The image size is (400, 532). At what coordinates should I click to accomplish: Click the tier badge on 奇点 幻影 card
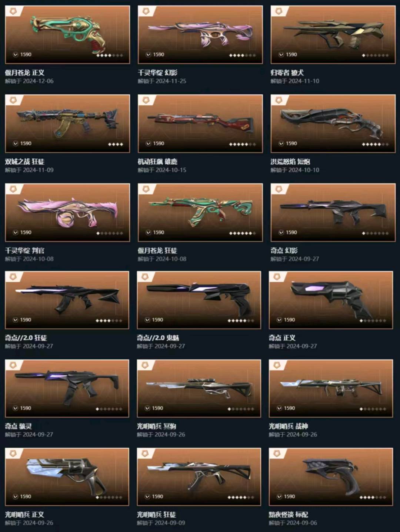click(279, 189)
